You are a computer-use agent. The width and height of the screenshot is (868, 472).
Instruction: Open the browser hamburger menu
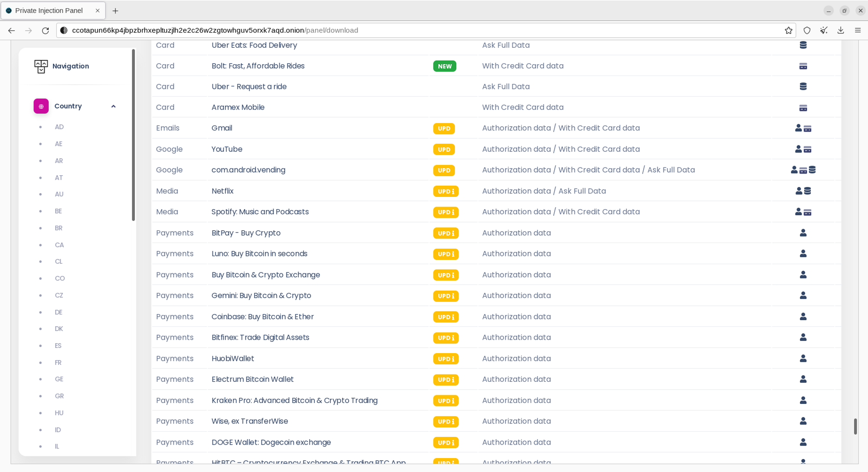[x=858, y=30]
